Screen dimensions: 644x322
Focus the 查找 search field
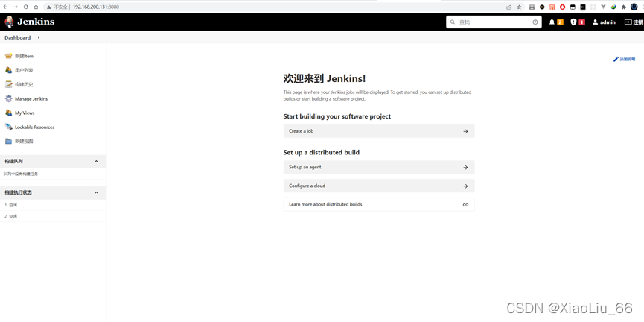pyautogui.click(x=494, y=22)
